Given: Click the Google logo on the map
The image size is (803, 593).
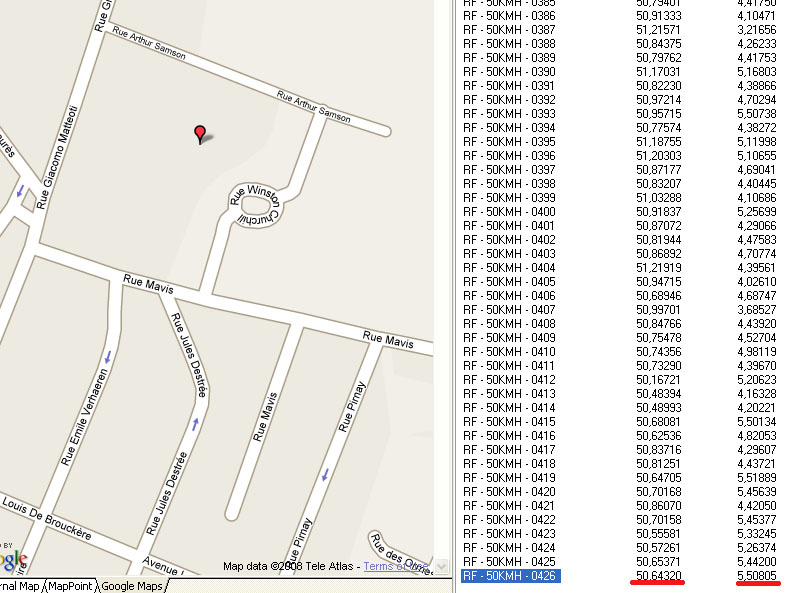Looking at the screenshot, I should pyautogui.click(x=12, y=557).
